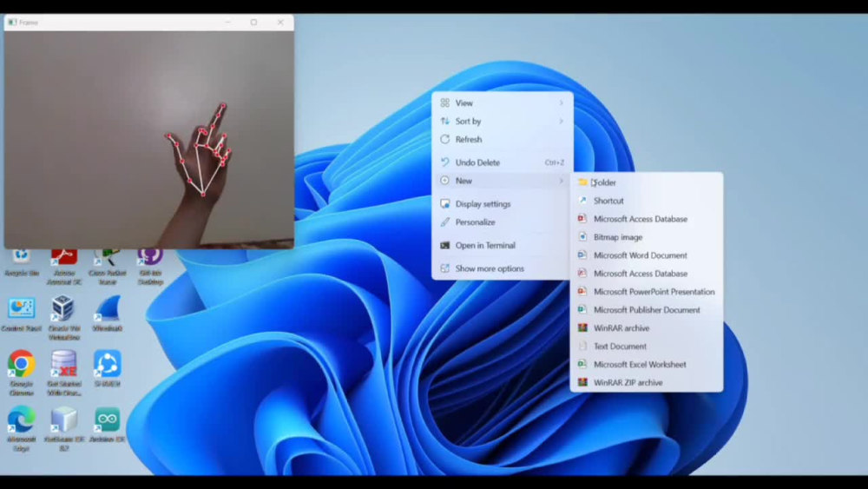Choose Open in Terminal

(x=502, y=246)
